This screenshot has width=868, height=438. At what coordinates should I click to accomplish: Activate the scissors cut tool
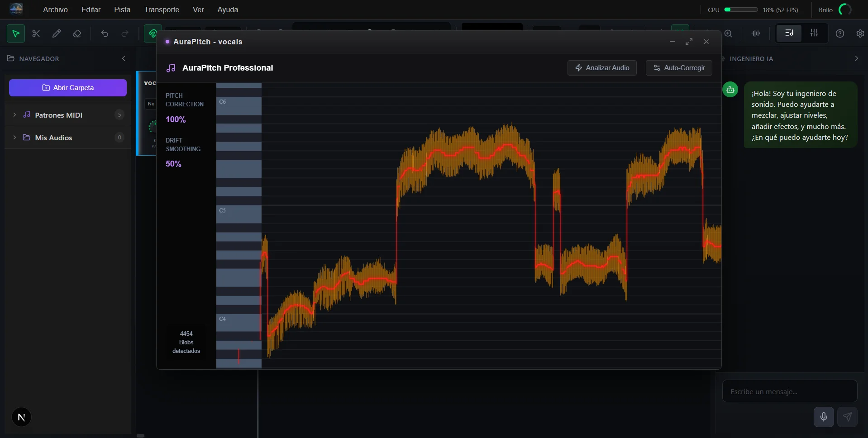(36, 33)
